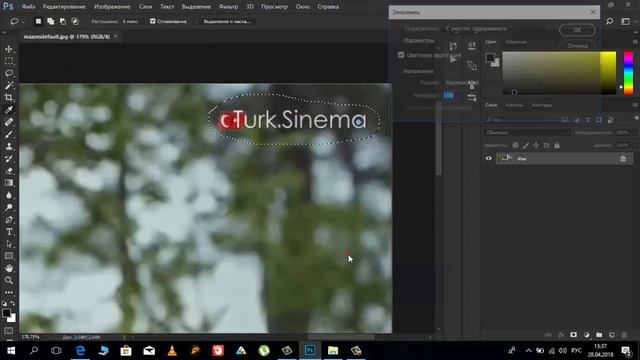640x360 pixels.
Task: Open the Layers panel flyout menu
Action: [635, 105]
